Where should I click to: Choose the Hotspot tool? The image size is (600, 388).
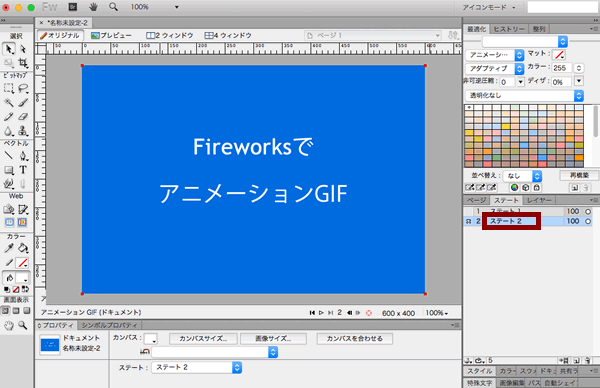point(9,209)
